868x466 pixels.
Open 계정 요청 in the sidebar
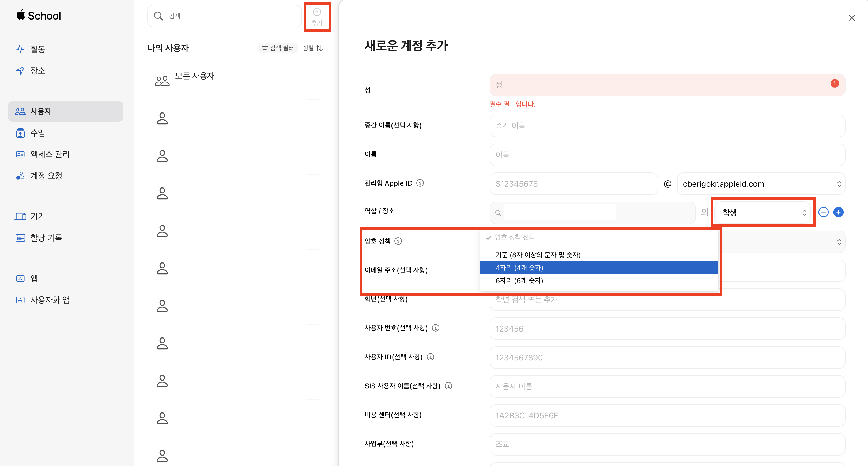[46, 175]
